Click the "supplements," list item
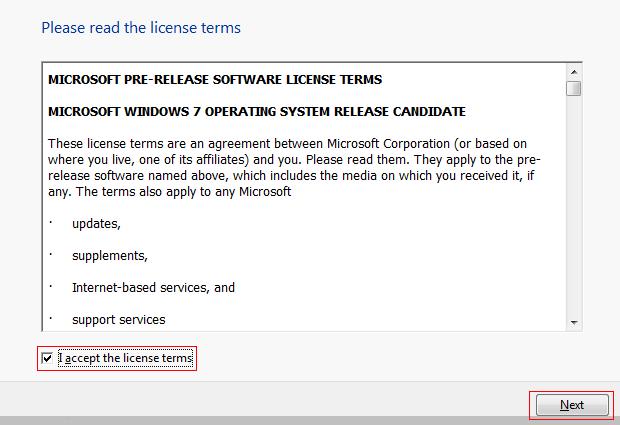620x425 pixels. click(110, 255)
